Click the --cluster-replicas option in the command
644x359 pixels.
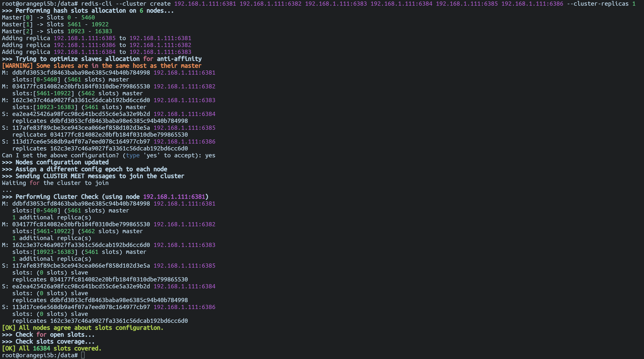pos(598,4)
